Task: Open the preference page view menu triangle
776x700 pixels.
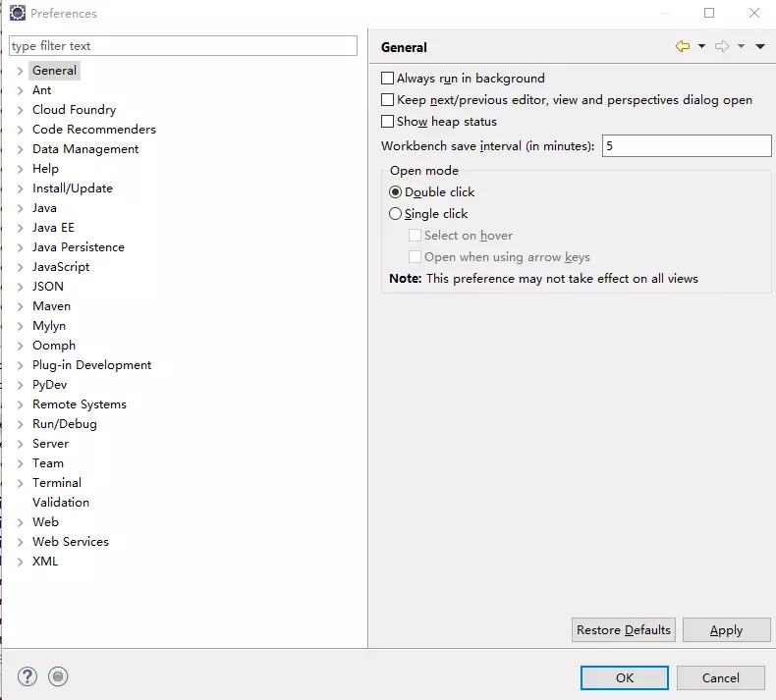Action: pyautogui.click(x=760, y=46)
